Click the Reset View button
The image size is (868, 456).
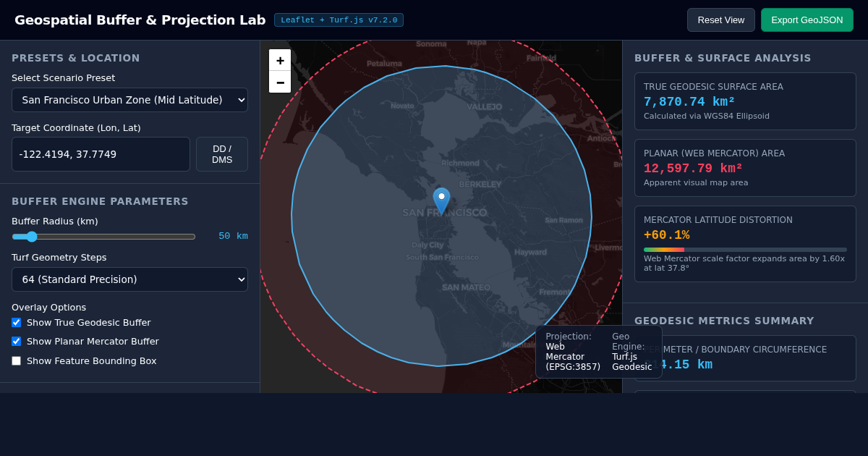[x=720, y=20]
